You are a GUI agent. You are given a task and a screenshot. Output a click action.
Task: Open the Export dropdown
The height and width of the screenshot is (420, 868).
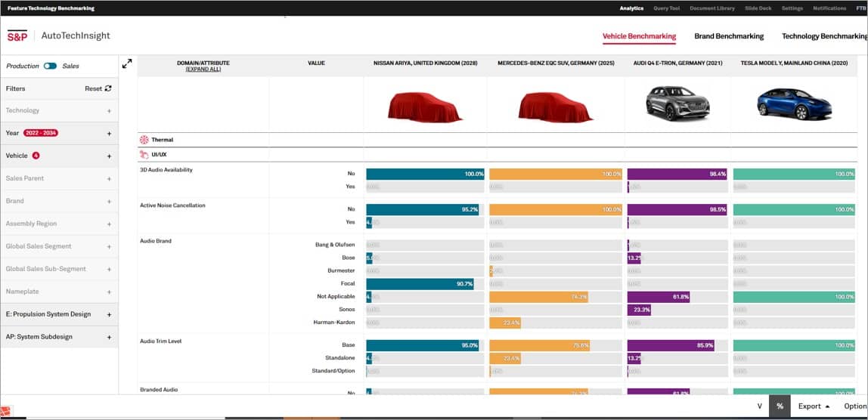click(814, 406)
